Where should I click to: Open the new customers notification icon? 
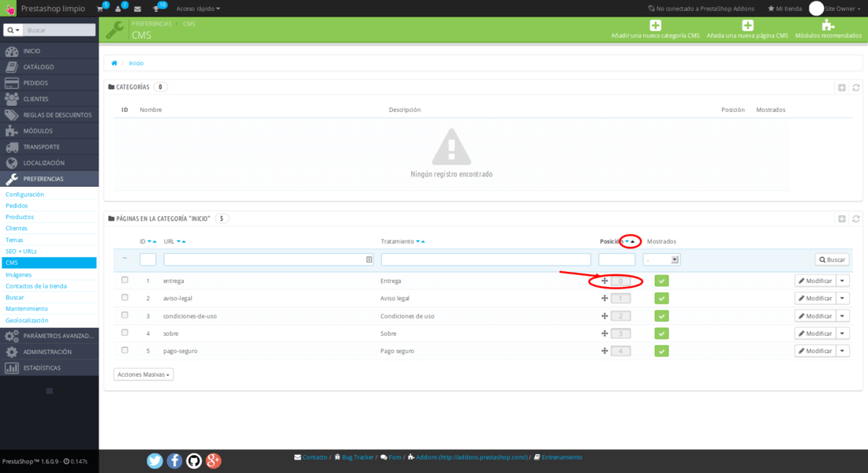[x=118, y=9]
